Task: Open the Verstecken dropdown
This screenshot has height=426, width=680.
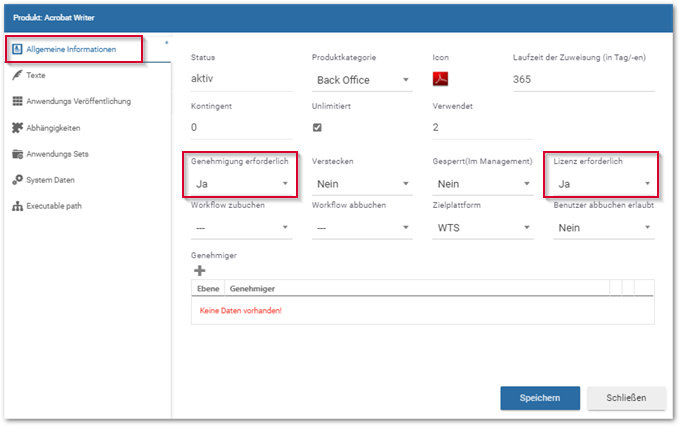Action: [362, 184]
